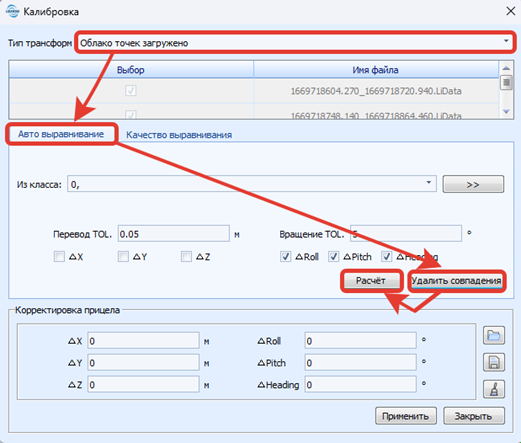Image resolution: width=521 pixels, height=443 pixels.
Task: Click the Выбор column header
Action: pos(131,70)
